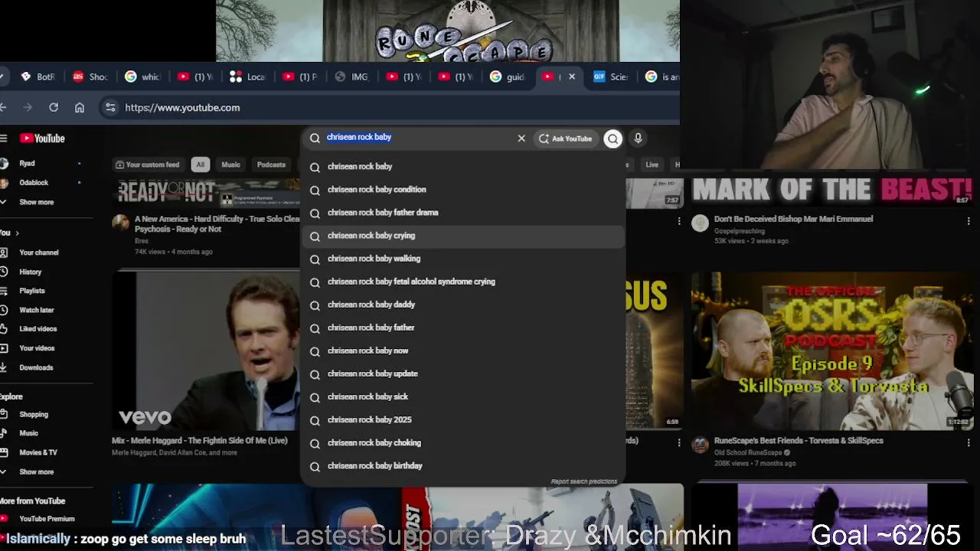This screenshot has height=551, width=980.
Task: Click the Bres channel avatar
Action: coord(121,223)
